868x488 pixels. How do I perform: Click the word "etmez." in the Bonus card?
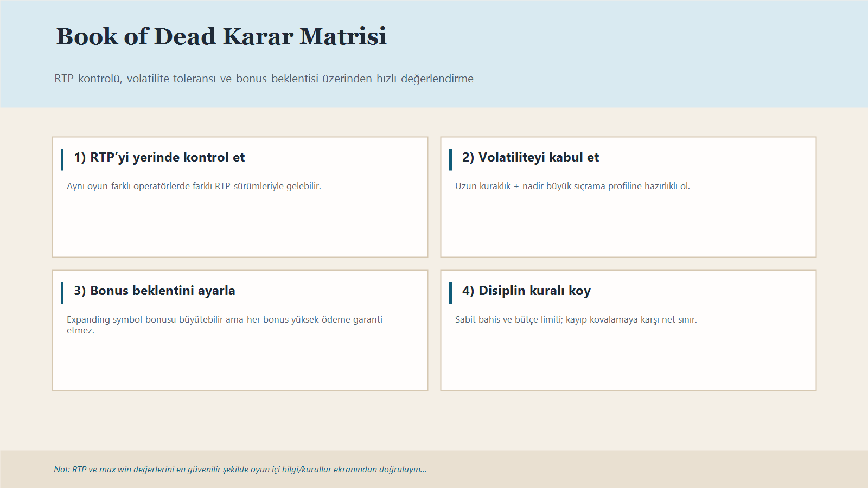(80, 331)
